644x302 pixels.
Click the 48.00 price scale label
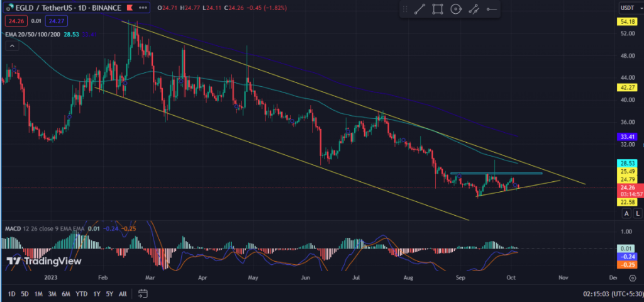tap(627, 56)
